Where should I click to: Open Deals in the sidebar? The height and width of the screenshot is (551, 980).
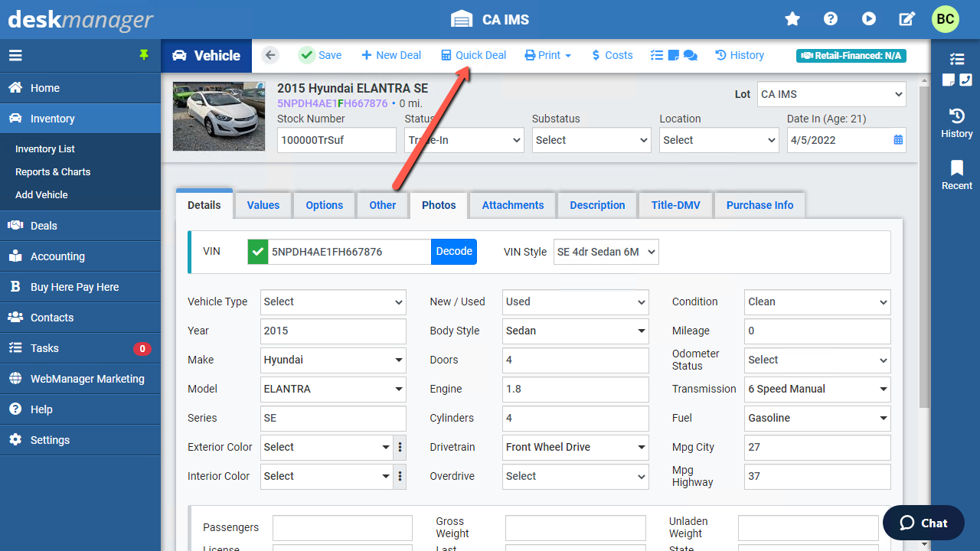pyautogui.click(x=80, y=226)
